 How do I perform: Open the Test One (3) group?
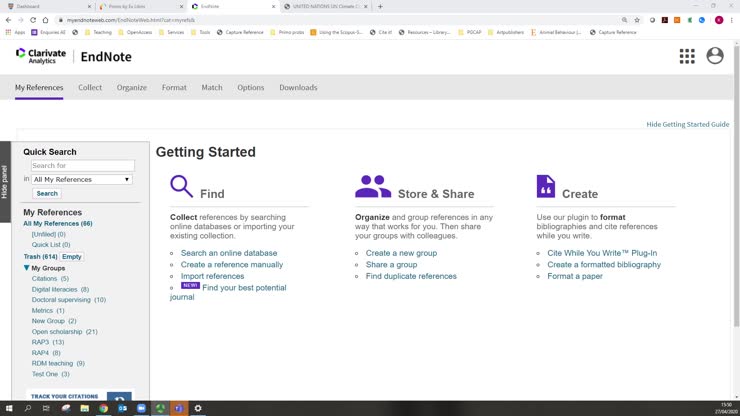50,374
